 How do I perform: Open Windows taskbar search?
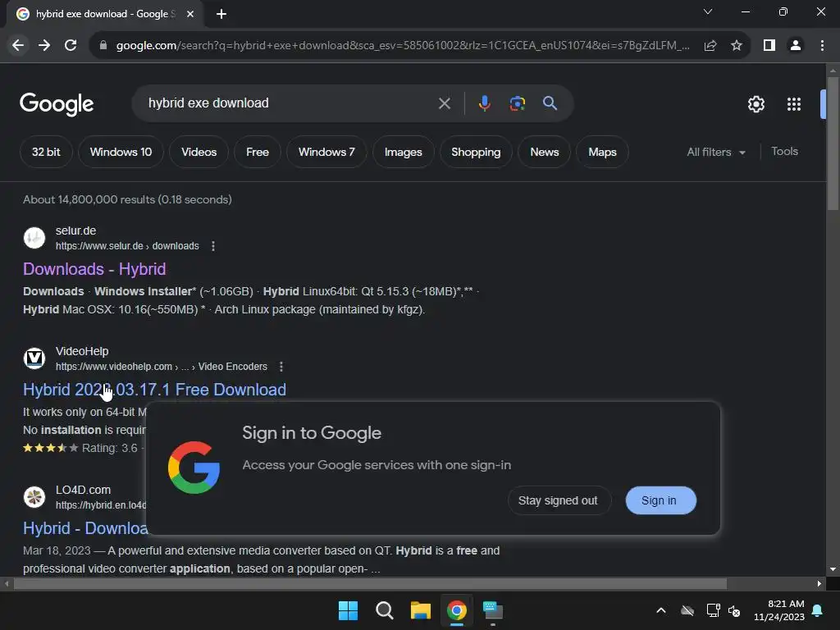tap(384, 610)
